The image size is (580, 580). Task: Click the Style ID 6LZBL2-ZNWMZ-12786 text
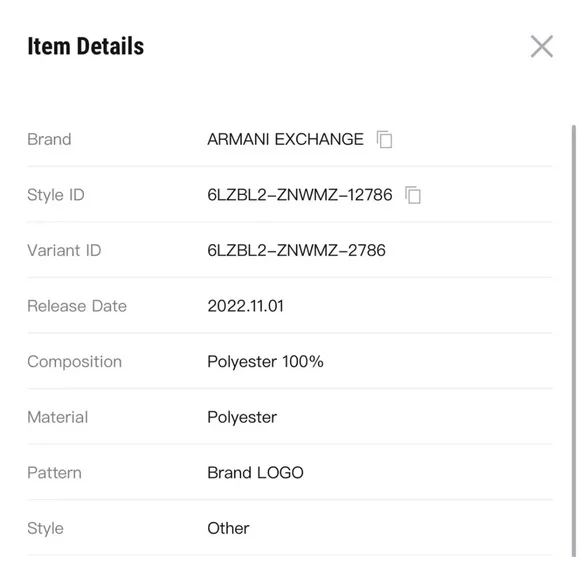click(300, 195)
